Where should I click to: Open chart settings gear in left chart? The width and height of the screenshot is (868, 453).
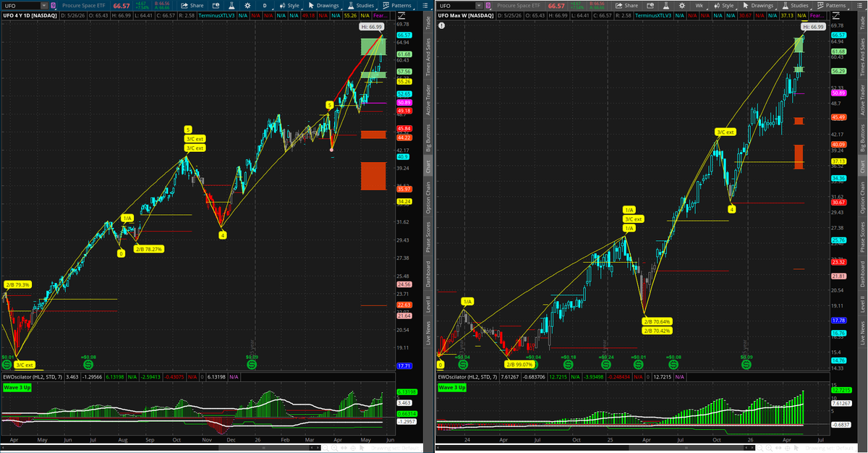247,6
